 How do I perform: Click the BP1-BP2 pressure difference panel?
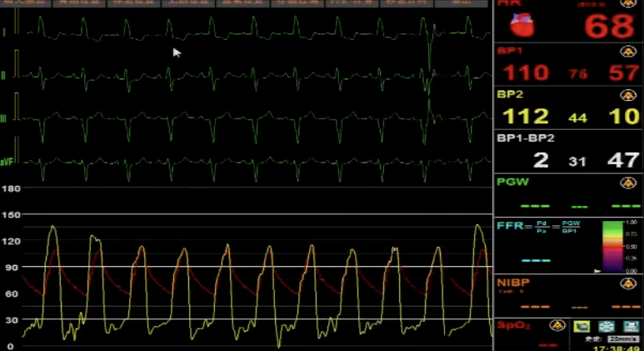[x=568, y=150]
